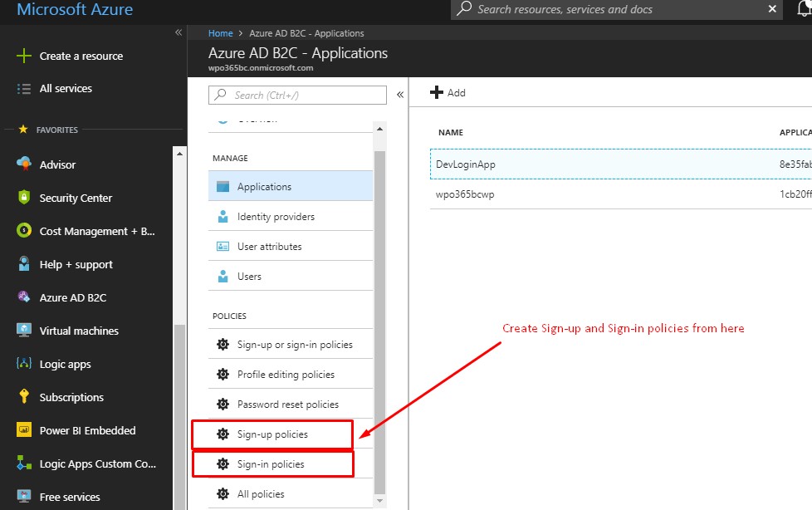Viewport: 812px width, 510px height.
Task: Click the blade menu scrollbar up arrow
Action: click(379, 129)
